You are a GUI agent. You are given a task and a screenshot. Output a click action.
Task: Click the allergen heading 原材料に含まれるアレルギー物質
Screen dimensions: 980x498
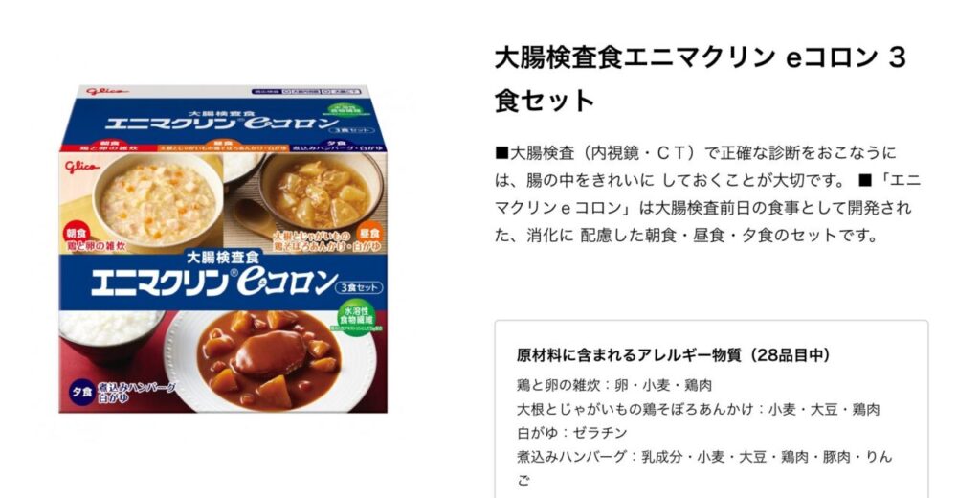pos(673,355)
